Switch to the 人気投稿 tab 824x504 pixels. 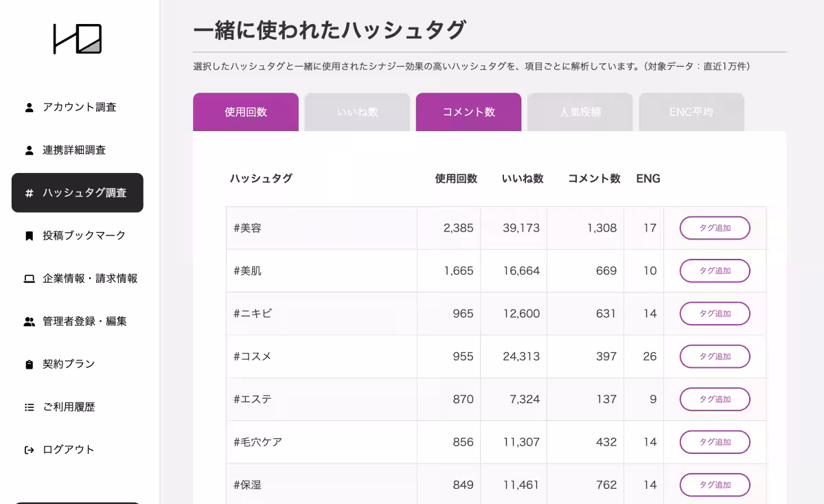pos(580,111)
